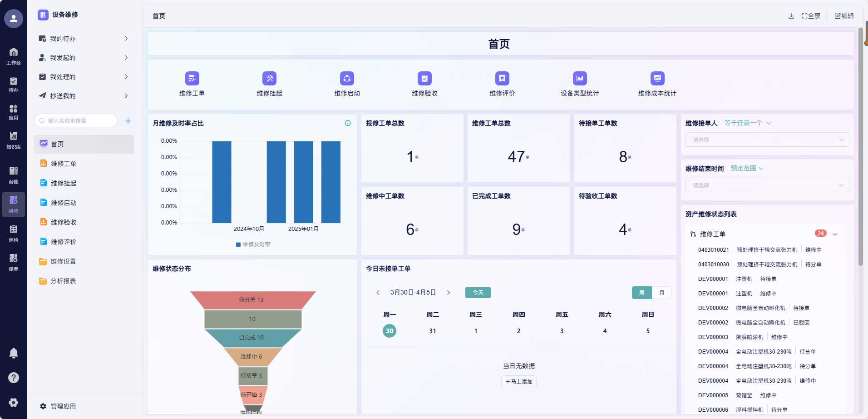This screenshot has width=868, height=419.
Task: Open the 维修接单人 请选择 dropdown
Action: click(766, 140)
